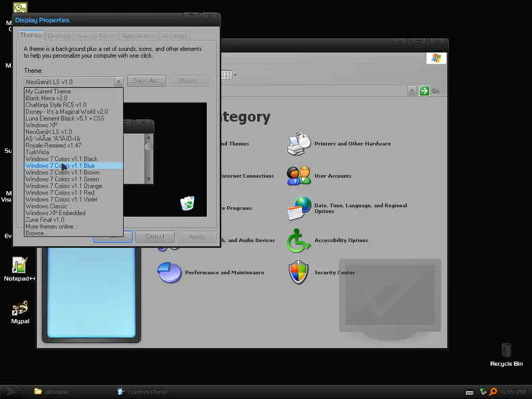Click the keyboard tray icon
Screen dimensions: 532x399
click(x=470, y=393)
